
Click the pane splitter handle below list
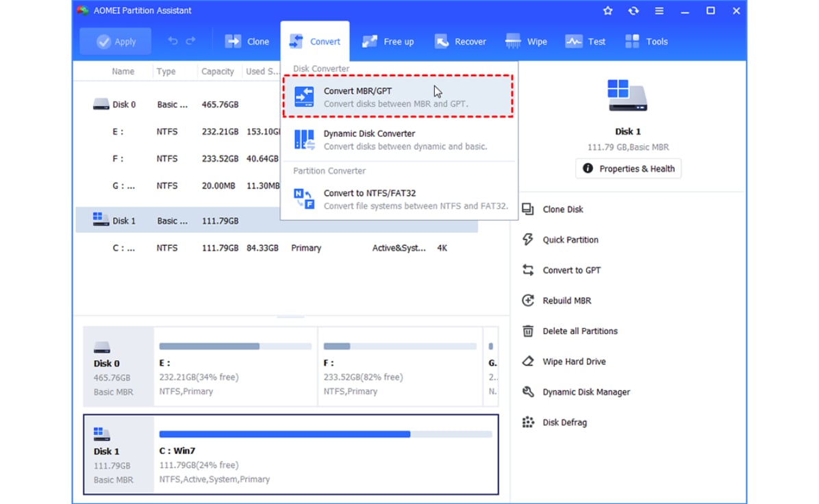coord(290,316)
